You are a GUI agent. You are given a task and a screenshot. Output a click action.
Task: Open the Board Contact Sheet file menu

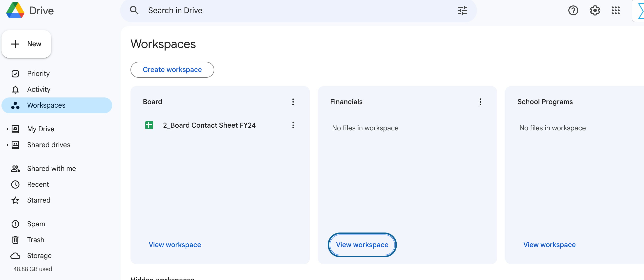click(x=293, y=125)
